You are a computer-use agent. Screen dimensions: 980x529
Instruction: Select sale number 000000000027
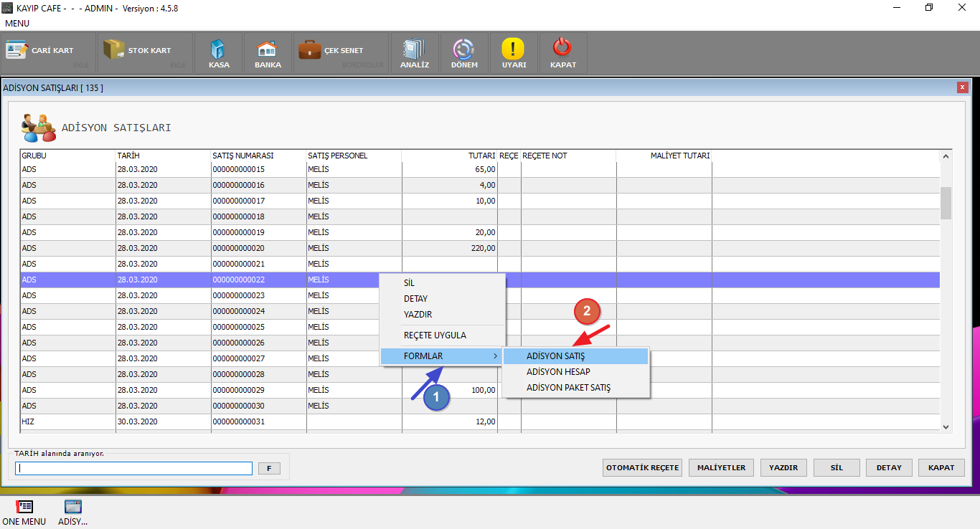[258, 358]
